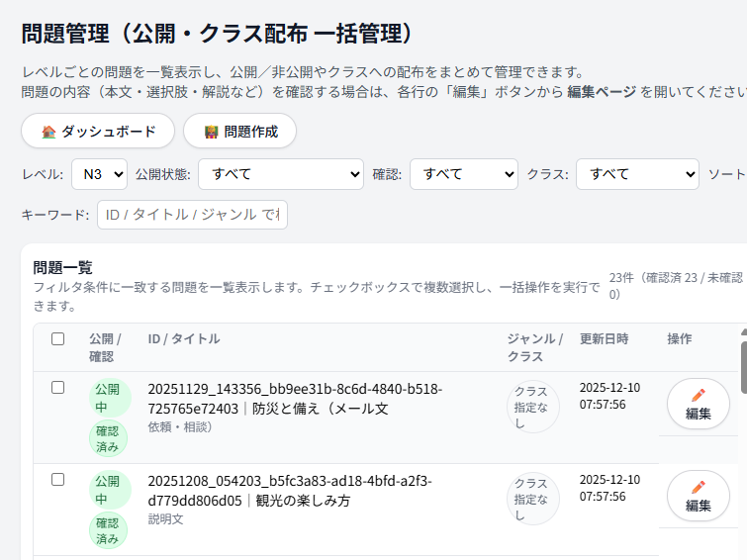
Task: Click the house icon on ダッシュボード button
Action: point(48,132)
